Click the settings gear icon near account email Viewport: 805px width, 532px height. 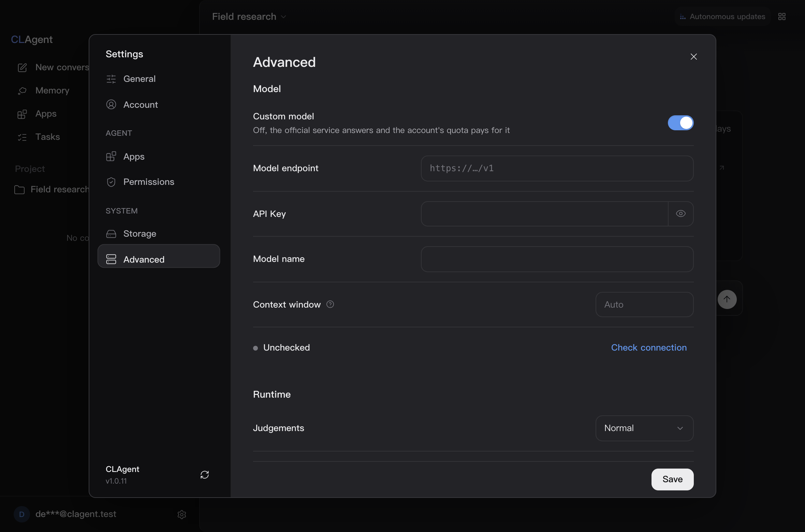pyautogui.click(x=182, y=514)
